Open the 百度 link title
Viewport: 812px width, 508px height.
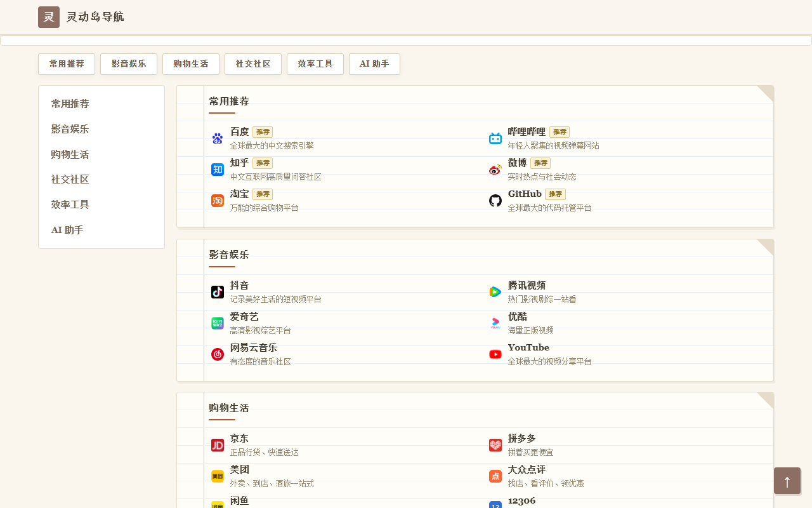(x=240, y=132)
